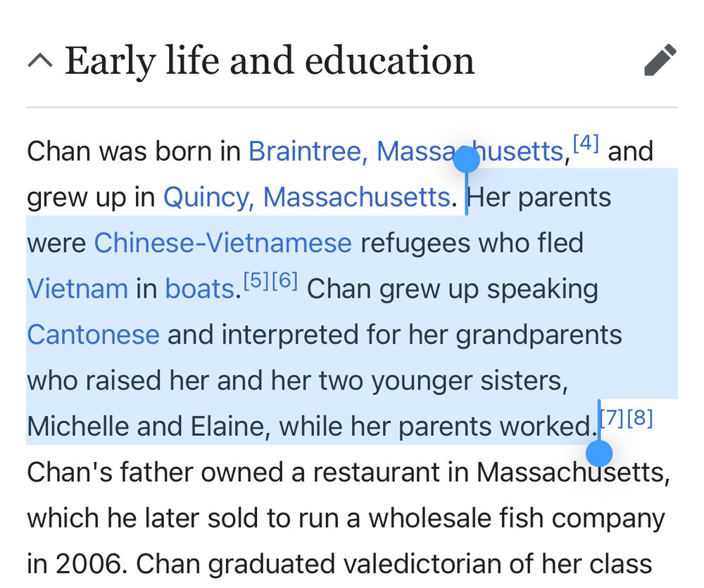Viewport: 704px width, 588px height.
Task: Tap the selection end handle
Action: (x=599, y=453)
